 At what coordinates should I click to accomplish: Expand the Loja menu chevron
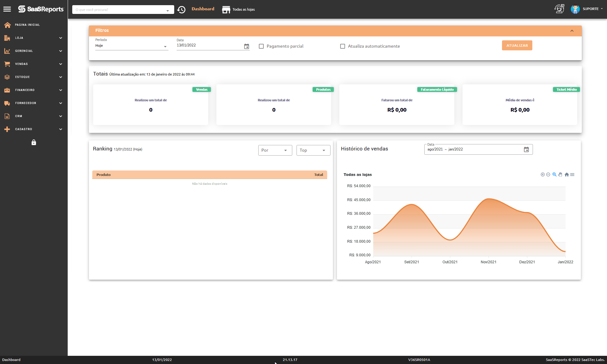click(61, 38)
